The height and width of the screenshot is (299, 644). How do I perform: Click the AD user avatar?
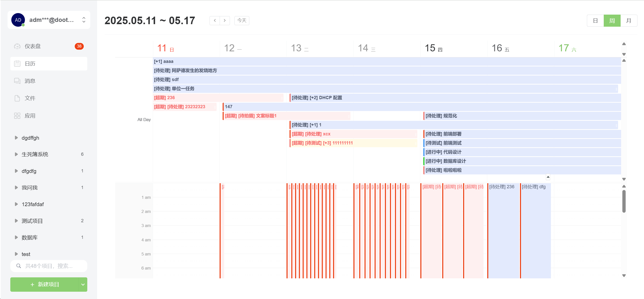pos(18,20)
